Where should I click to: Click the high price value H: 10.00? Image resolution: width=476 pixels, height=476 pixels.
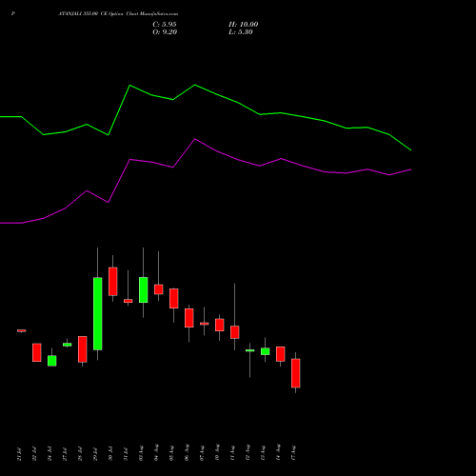[244, 25]
